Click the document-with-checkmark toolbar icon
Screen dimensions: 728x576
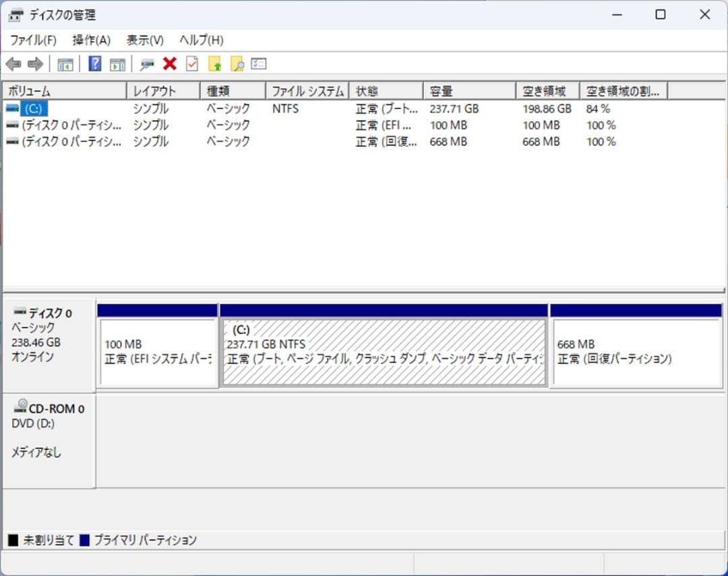[x=190, y=63]
